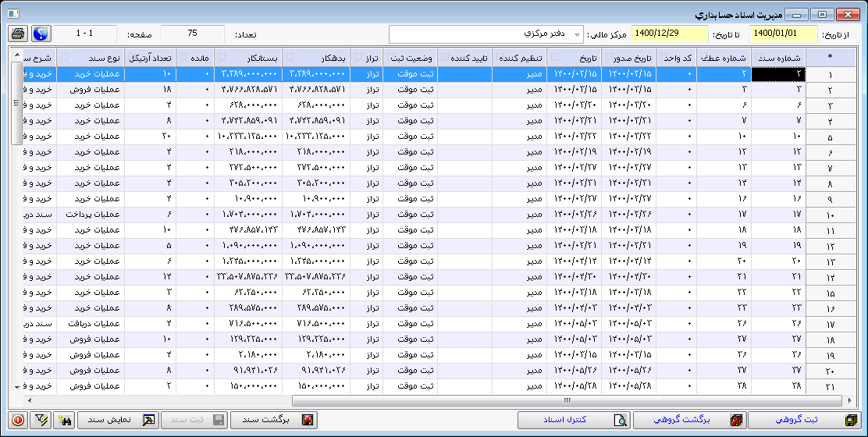The width and height of the screenshot is (868, 437).
Task: Click the از تاریخ field 1400/01/01
Action: [783, 34]
